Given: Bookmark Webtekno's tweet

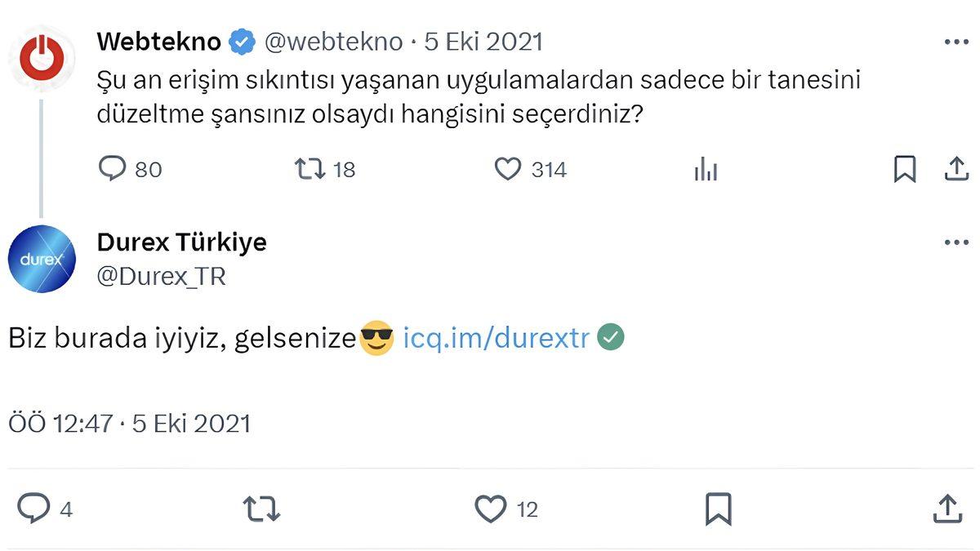Looking at the screenshot, I should tap(903, 167).
